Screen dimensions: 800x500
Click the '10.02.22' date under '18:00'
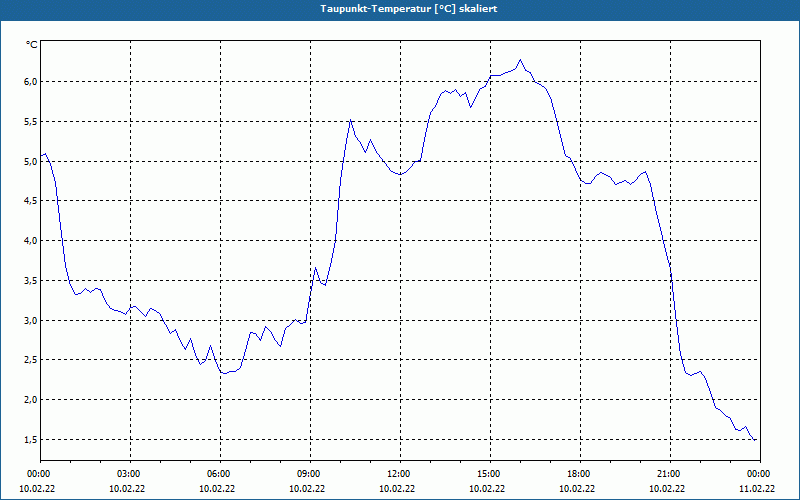click(577, 489)
